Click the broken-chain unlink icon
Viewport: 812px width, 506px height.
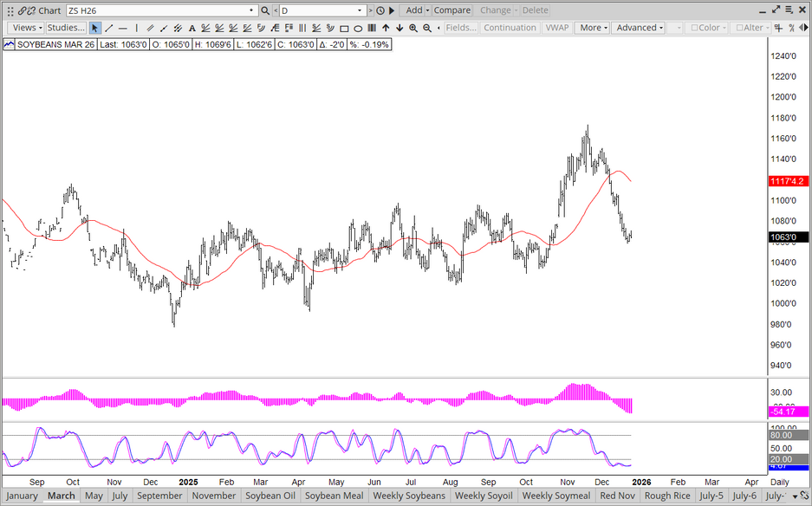pyautogui.click(x=31, y=10)
